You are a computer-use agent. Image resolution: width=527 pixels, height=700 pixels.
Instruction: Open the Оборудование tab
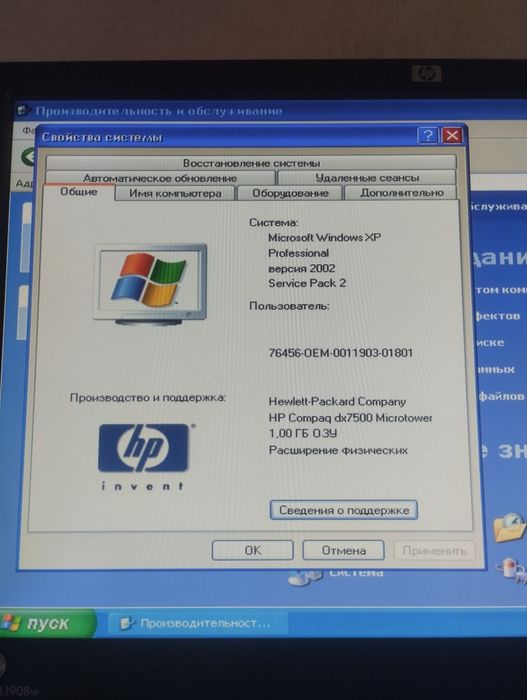[x=290, y=193]
